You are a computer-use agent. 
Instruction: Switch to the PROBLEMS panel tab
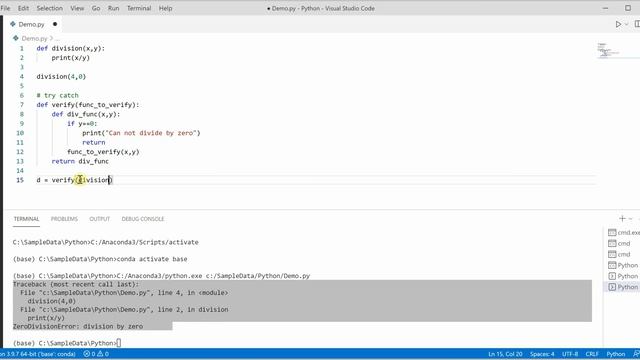pos(64,219)
